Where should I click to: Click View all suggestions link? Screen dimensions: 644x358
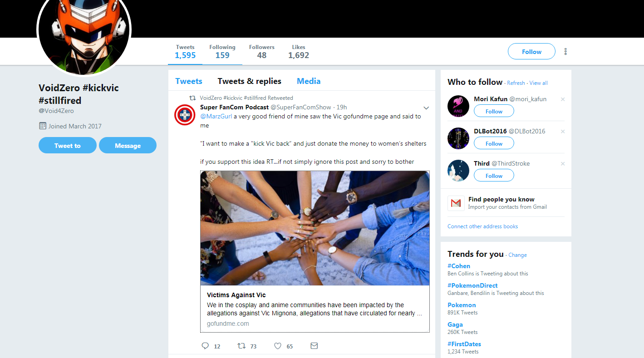pos(539,83)
